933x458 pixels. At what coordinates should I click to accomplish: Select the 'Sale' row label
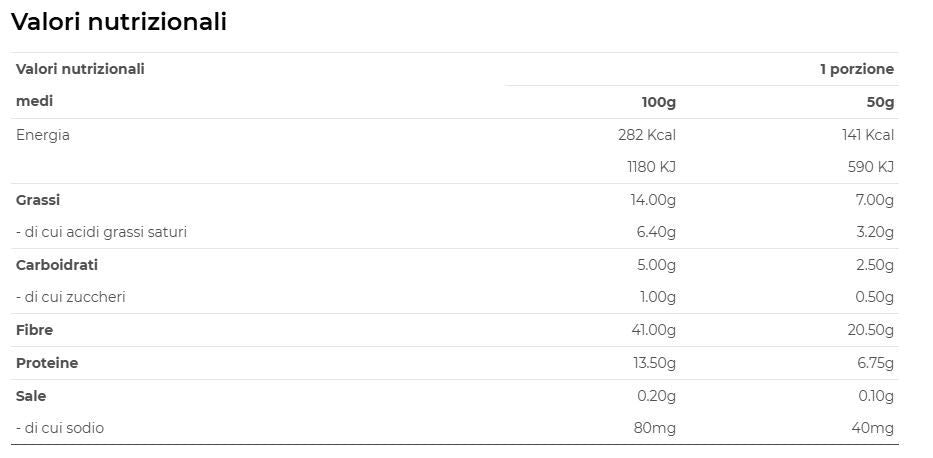(x=31, y=396)
